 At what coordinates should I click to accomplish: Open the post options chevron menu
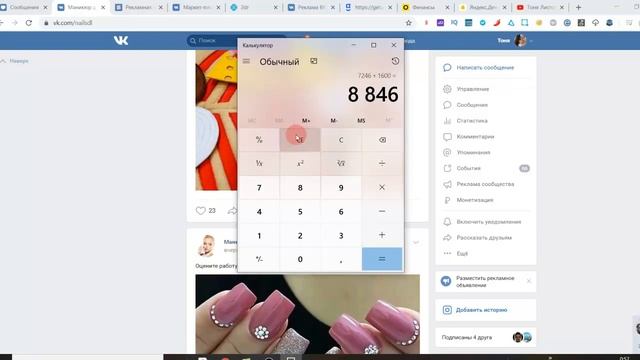[416, 242]
